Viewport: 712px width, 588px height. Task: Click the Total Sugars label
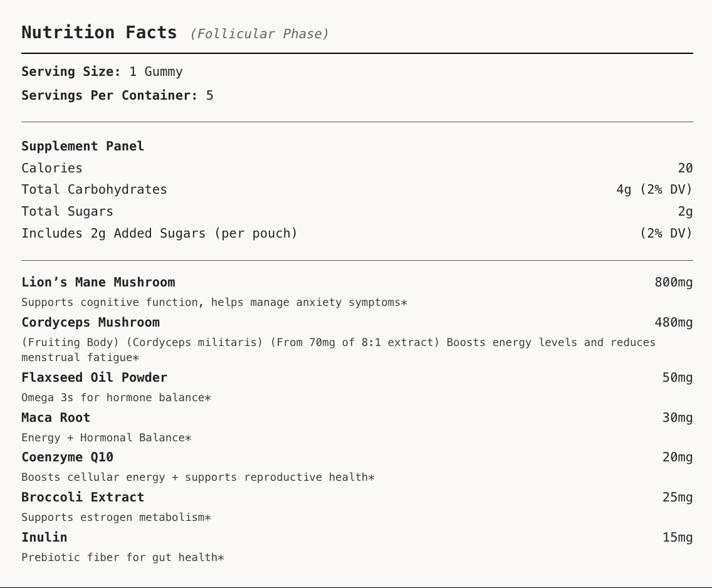point(67,211)
